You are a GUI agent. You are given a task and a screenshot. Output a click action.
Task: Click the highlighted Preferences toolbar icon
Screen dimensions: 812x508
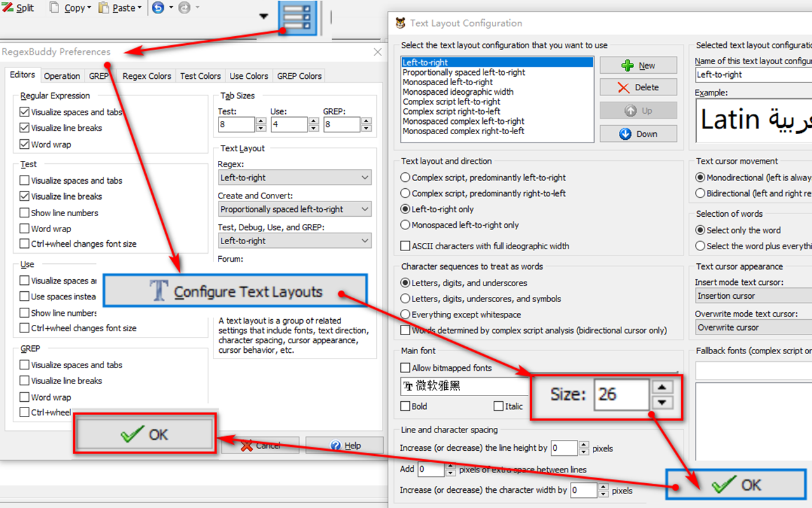point(297,17)
